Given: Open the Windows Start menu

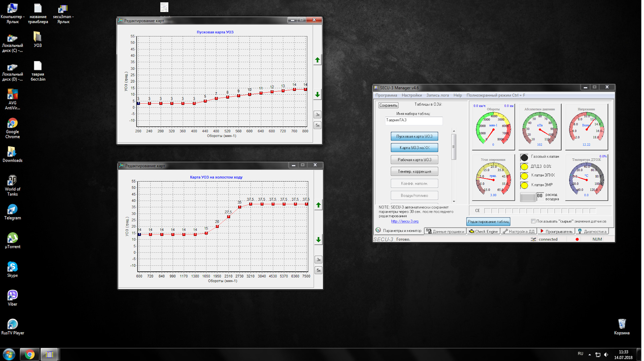Looking at the screenshot, I should [9, 354].
